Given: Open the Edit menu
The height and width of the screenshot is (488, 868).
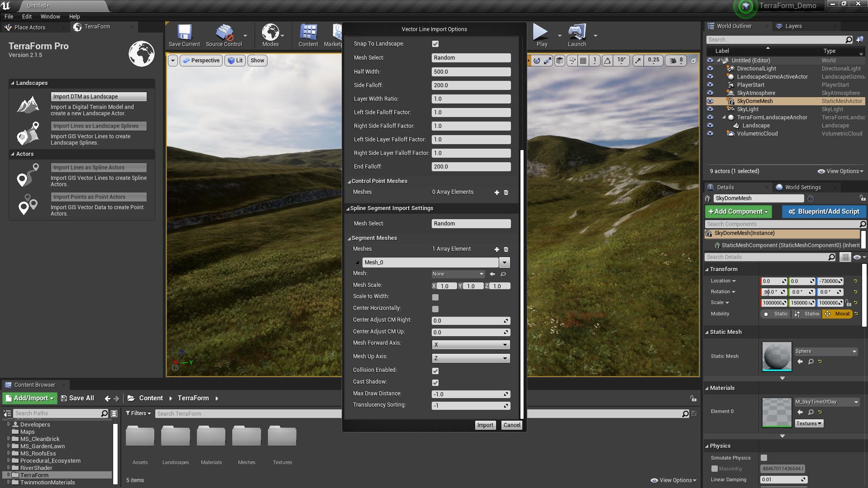Looking at the screenshot, I should pyautogui.click(x=27, y=16).
